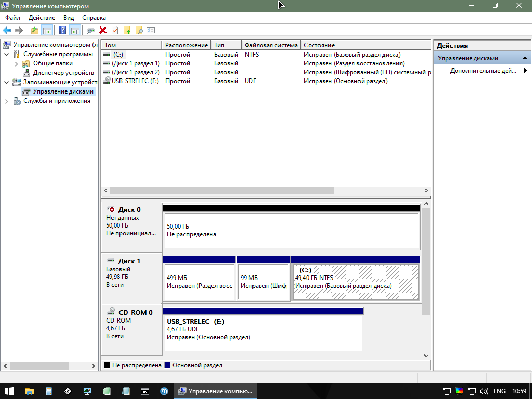
Task: Click the Up one level folder icon
Action: (x=35, y=31)
